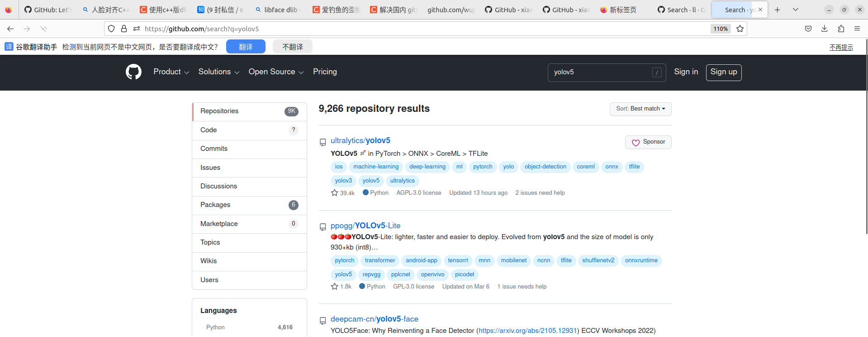Select the Repositories filter

pos(249,111)
